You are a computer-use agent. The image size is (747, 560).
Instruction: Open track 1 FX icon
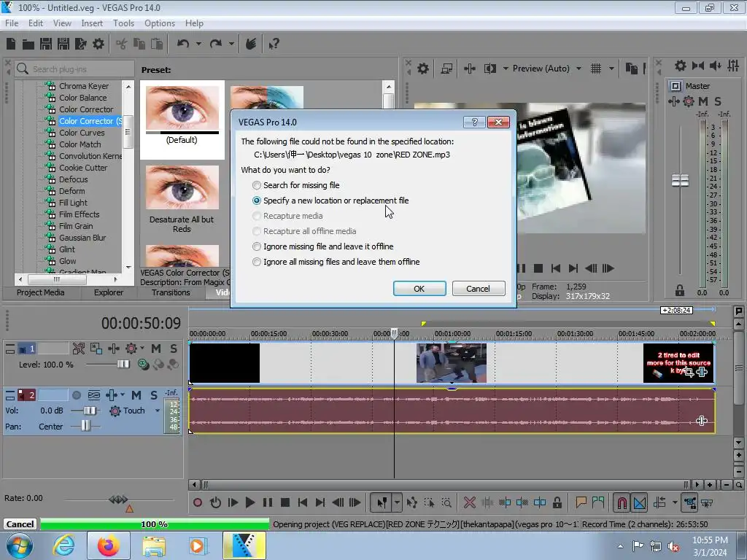click(131, 349)
